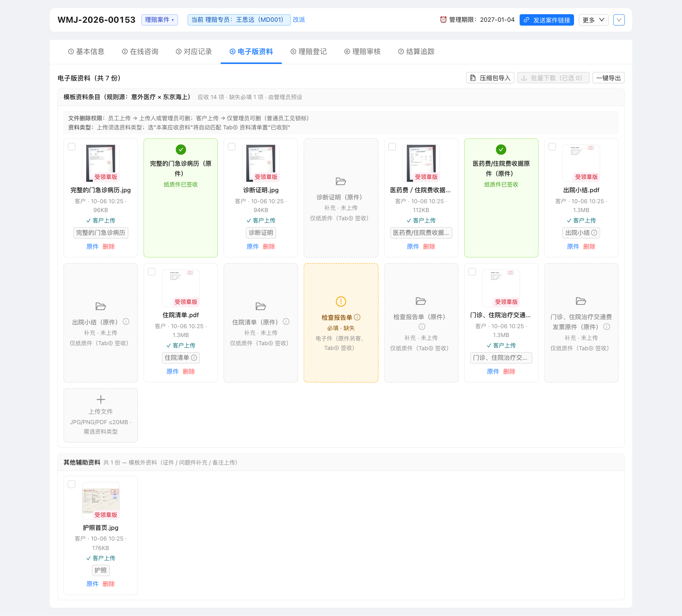Click folder icon in 检查报告单（原件） slot
The height and width of the screenshot is (616, 682).
(x=421, y=301)
